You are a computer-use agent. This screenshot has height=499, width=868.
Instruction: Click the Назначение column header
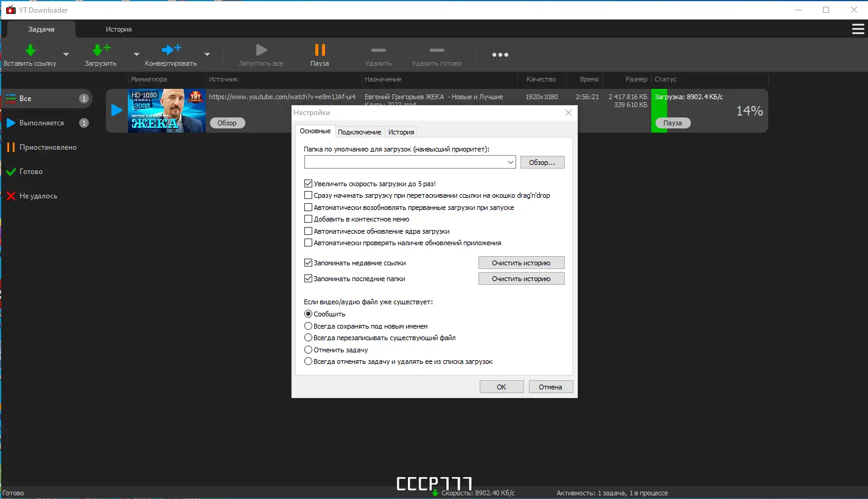click(x=383, y=79)
